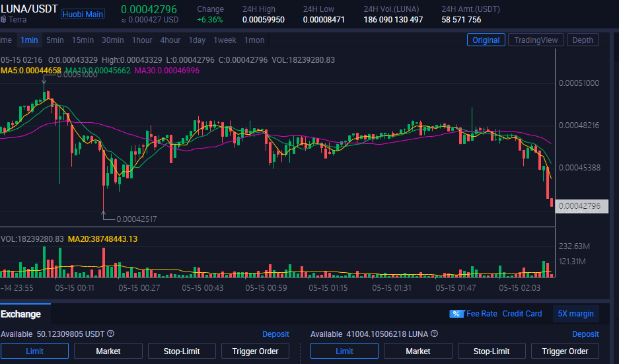This screenshot has height=364, width=619.
Task: Click the Terra document icon under the pair name
Action: coord(3,20)
